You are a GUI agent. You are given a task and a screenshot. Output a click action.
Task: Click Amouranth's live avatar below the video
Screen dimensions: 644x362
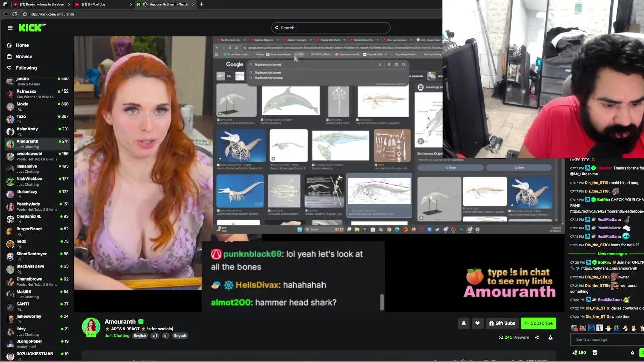tap(91, 327)
